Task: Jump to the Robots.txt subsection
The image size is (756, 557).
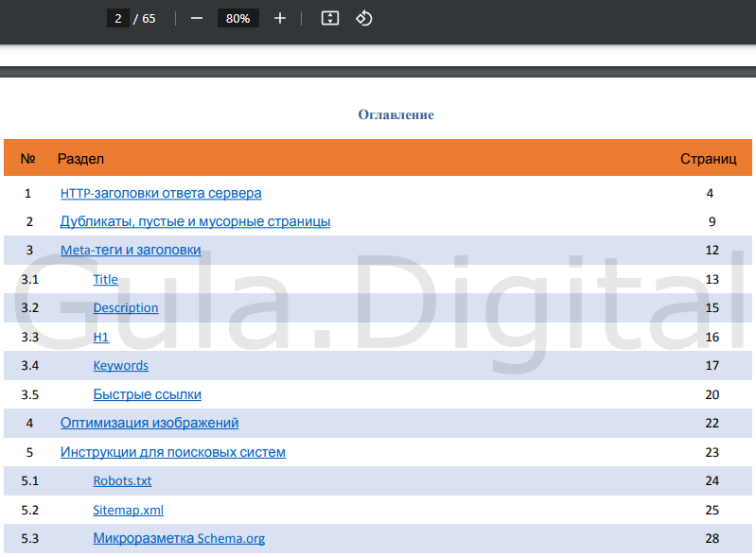Action: click(x=122, y=480)
